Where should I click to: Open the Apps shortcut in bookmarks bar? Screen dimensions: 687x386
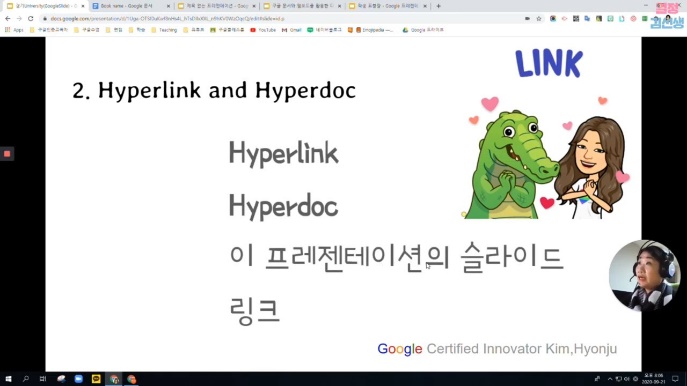pyautogui.click(x=14, y=30)
